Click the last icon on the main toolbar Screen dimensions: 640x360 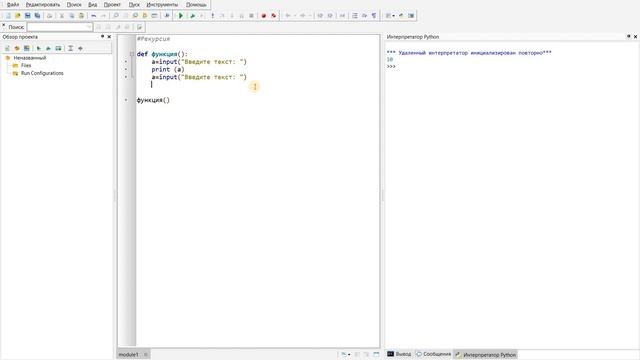click(x=411, y=16)
